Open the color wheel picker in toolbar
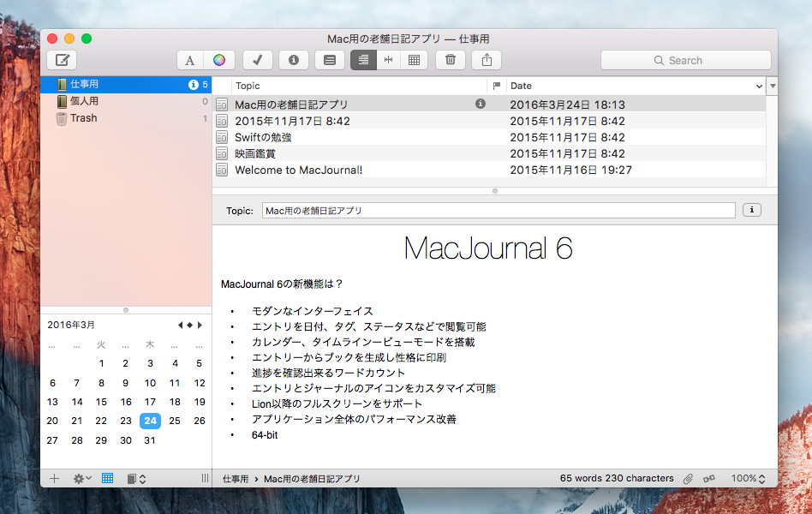Viewport: 812px width, 514px height. pos(219,60)
